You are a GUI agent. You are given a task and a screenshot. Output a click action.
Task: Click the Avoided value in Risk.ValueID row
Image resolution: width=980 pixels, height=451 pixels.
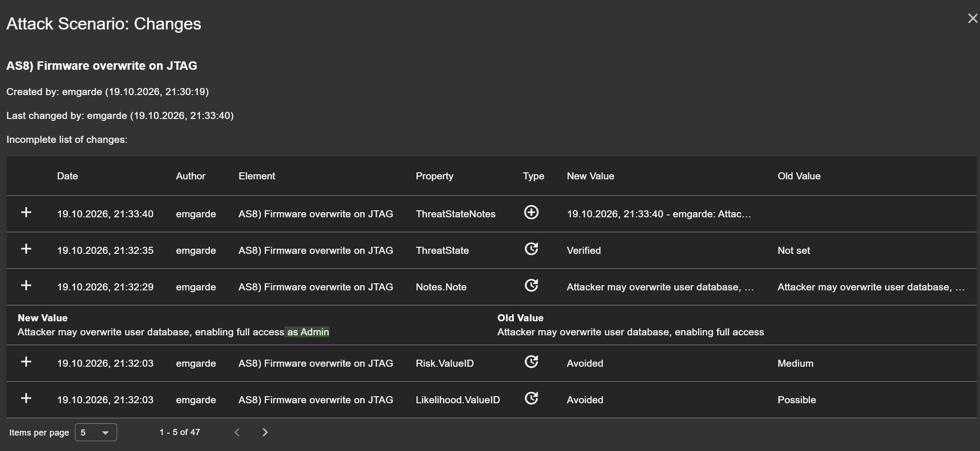point(585,363)
